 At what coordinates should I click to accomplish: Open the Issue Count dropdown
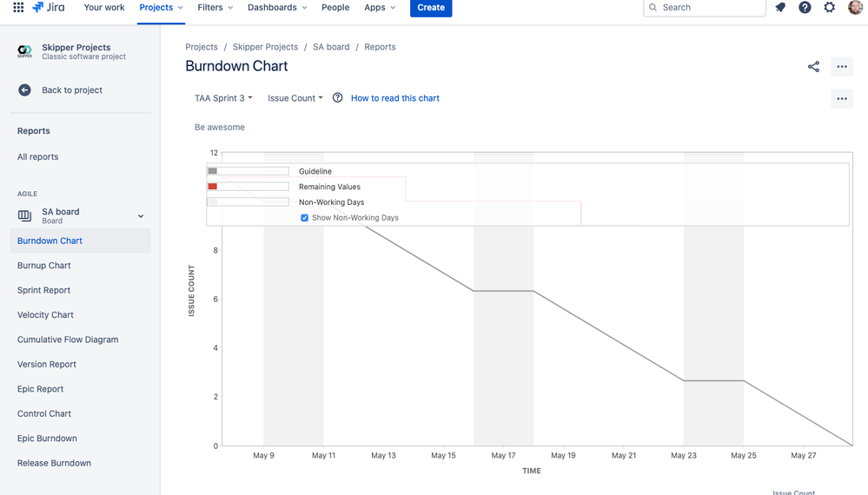click(295, 98)
